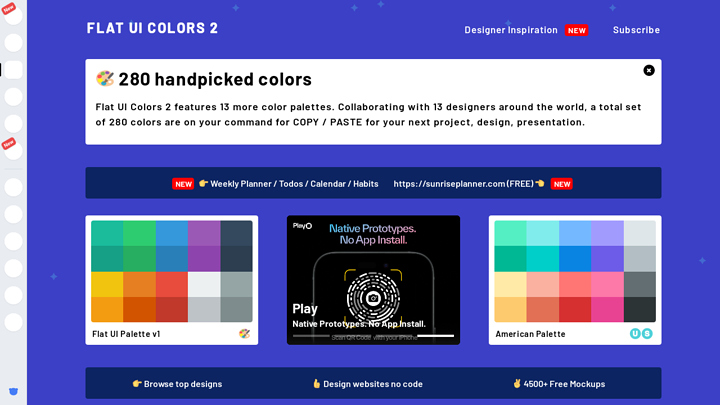This screenshot has height=405, width=720.
Task: Open the Designer Inspiration menu item
Action: point(511,30)
